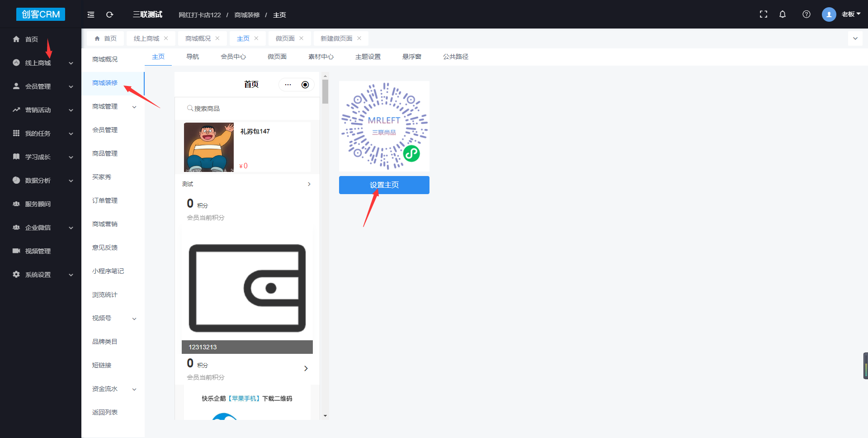This screenshot has width=868, height=438.
Task: Select the 导航 sub-tab
Action: click(193, 57)
